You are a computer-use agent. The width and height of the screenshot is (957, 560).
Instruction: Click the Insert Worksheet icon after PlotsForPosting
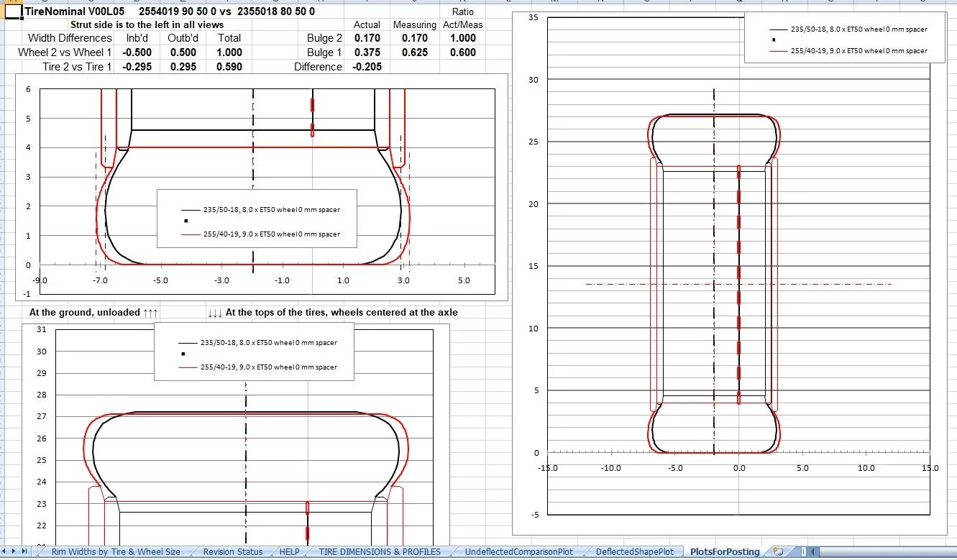(777, 551)
